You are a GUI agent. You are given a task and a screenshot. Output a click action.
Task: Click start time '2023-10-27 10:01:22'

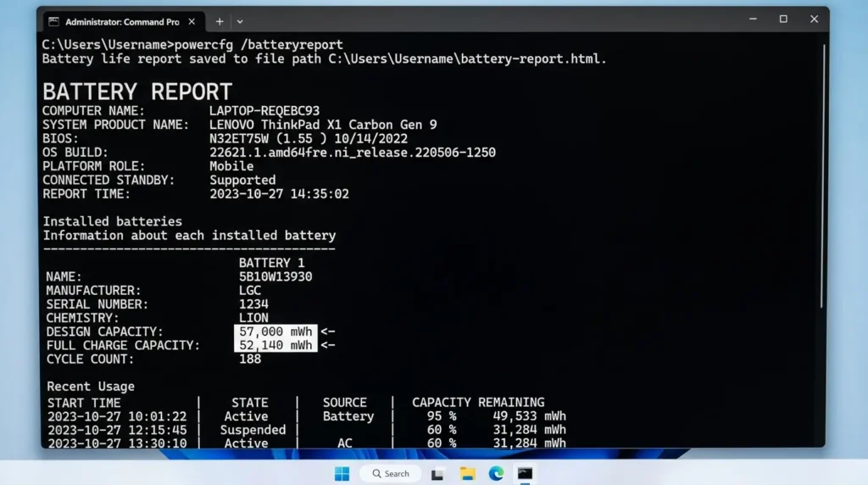coord(117,416)
